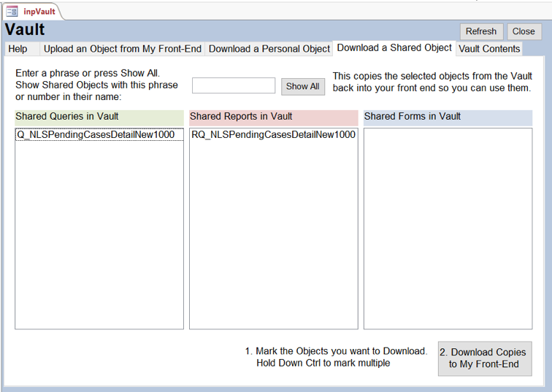Click the form icon on inpVault tab

pos(12,11)
